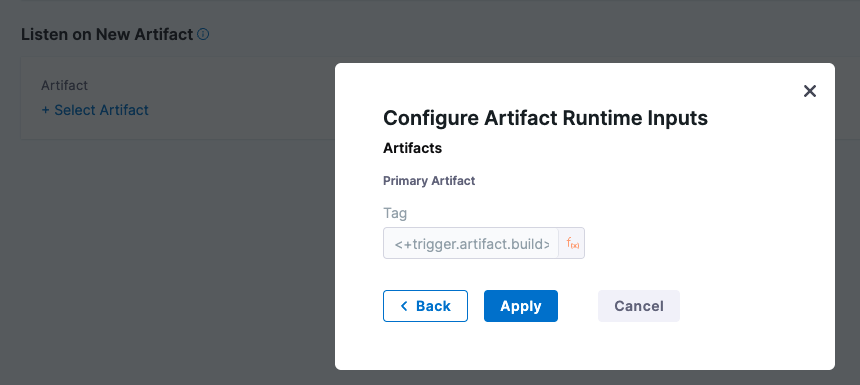Image resolution: width=860 pixels, height=385 pixels.
Task: Apply the artifact runtime inputs
Action: pos(520,306)
